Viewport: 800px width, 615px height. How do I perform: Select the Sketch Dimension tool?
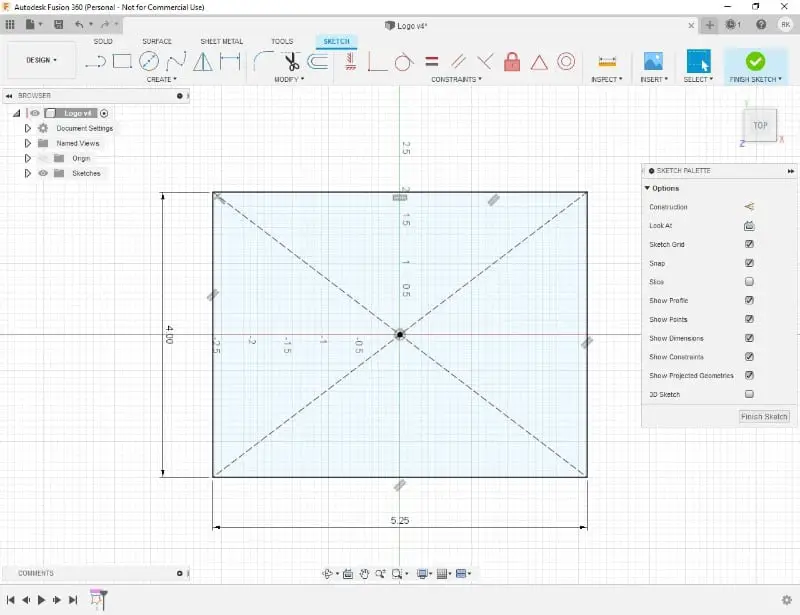point(230,62)
